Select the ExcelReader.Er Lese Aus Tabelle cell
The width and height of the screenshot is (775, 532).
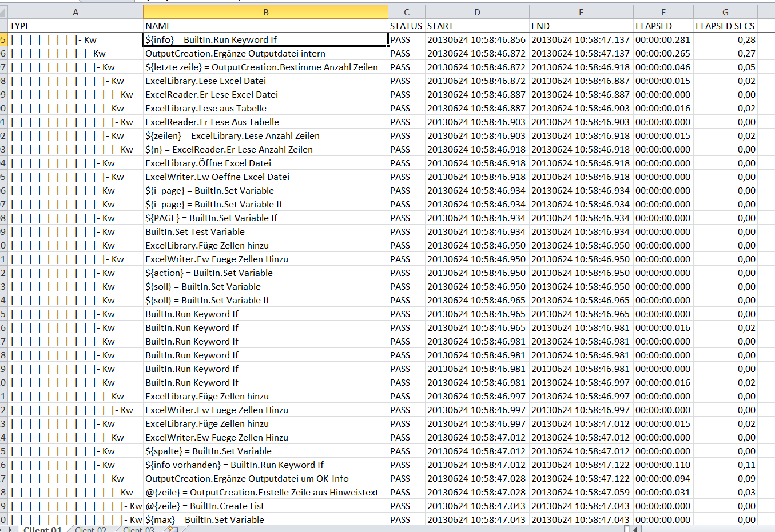click(x=265, y=122)
